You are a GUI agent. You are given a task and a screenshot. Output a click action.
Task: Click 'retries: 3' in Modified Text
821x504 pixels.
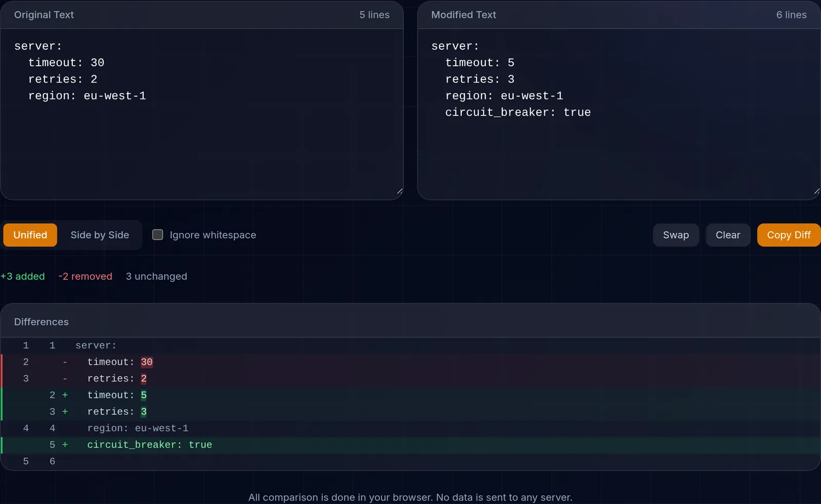pos(480,79)
